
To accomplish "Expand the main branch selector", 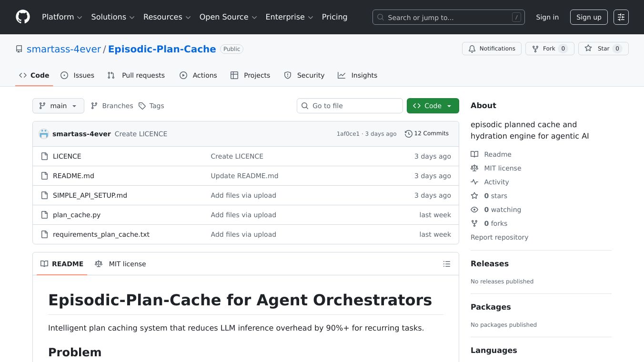I will point(58,106).
